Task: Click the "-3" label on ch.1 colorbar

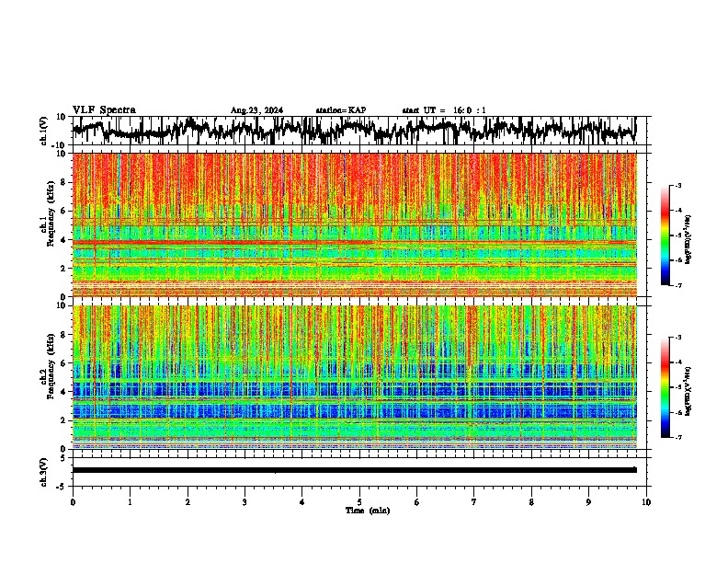Action: pos(678,185)
